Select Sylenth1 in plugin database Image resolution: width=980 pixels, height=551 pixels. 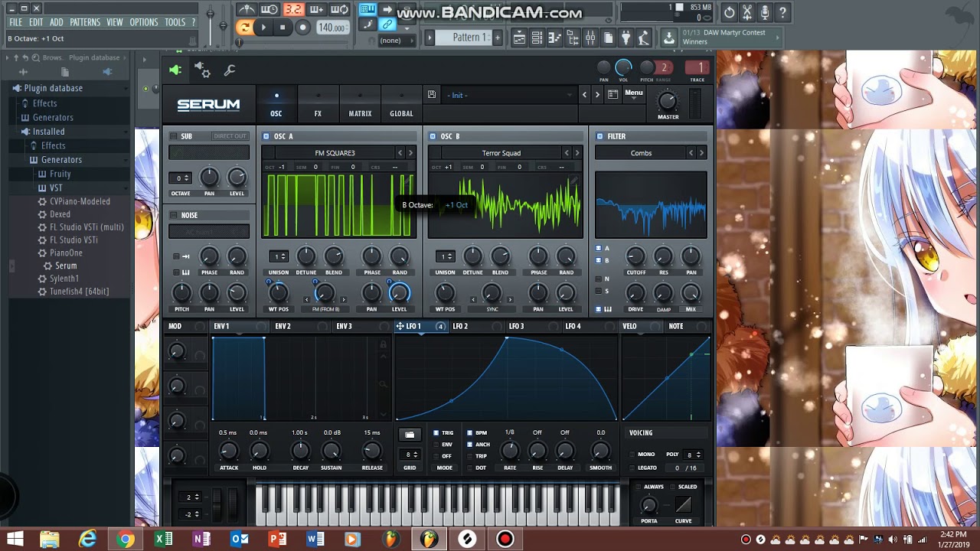point(64,279)
